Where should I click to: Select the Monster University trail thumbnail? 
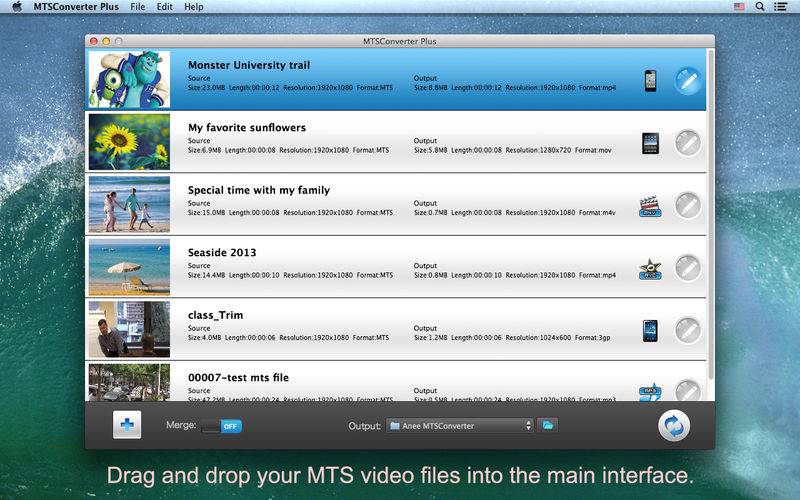click(129, 79)
